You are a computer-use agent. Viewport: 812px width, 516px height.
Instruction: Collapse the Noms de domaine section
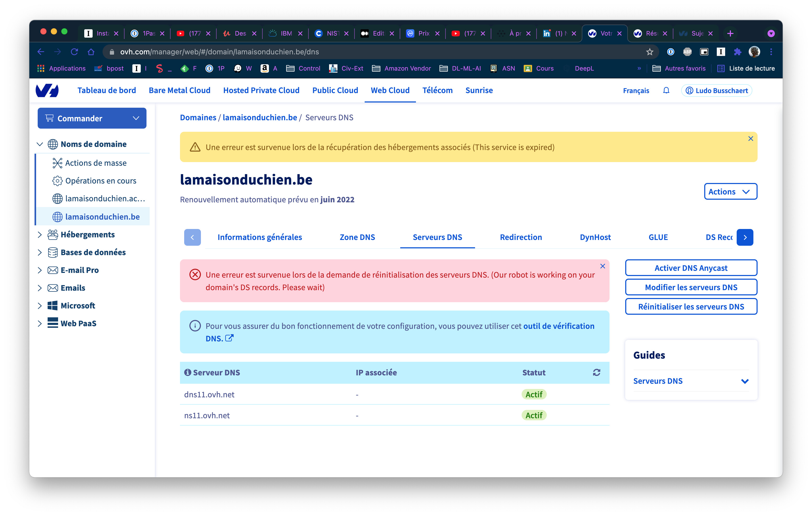click(x=40, y=144)
